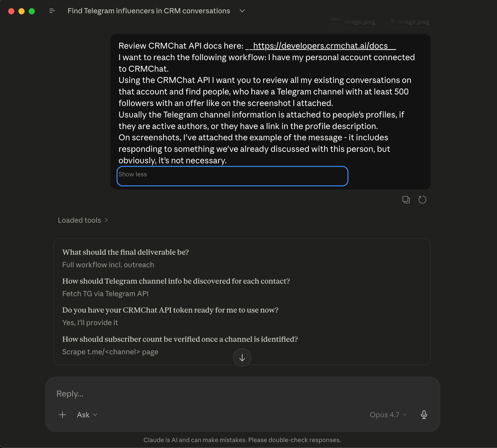Collapse the prompt with Show less

[232, 176]
